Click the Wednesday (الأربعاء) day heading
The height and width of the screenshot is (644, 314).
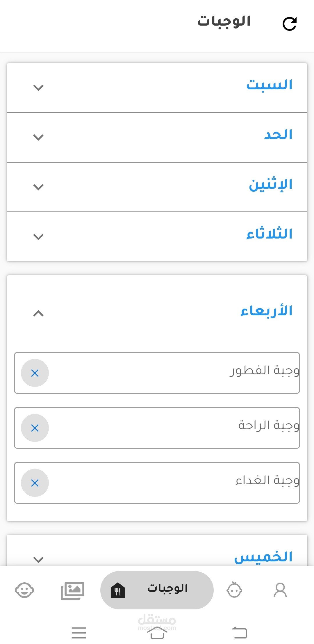pos(266,311)
